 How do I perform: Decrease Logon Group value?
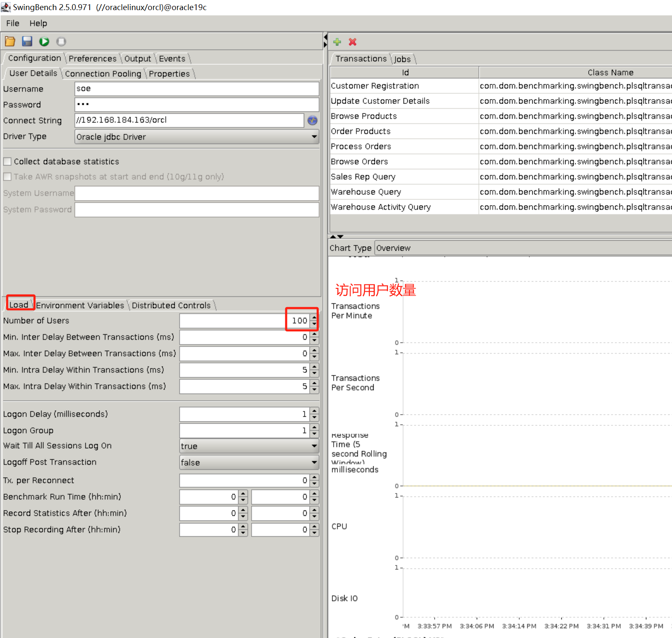314,434
